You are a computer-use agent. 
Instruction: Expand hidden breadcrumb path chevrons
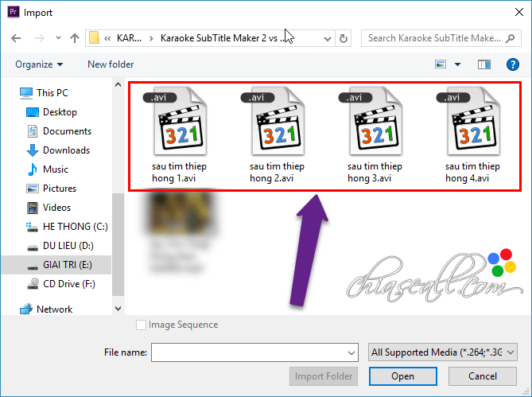point(107,38)
